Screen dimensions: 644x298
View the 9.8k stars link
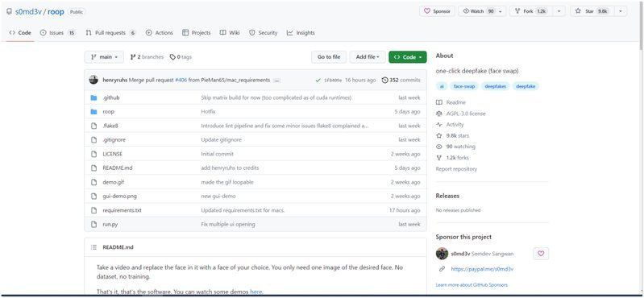453,135
